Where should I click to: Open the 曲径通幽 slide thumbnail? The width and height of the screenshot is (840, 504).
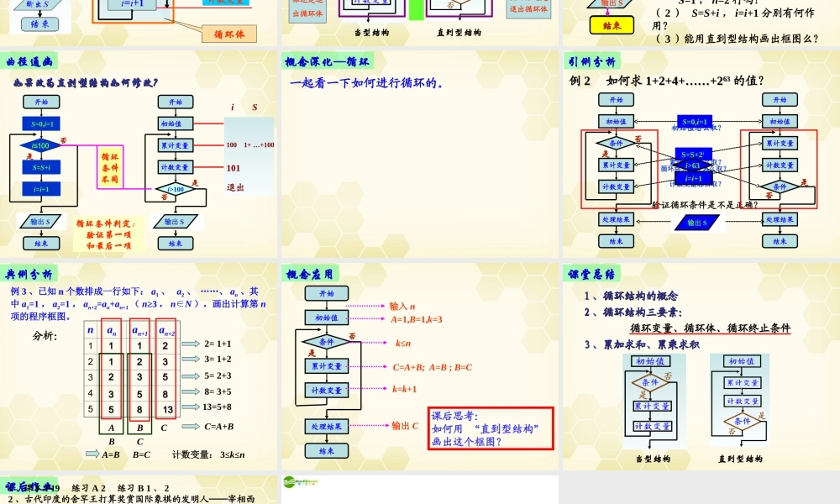[x=139, y=155]
